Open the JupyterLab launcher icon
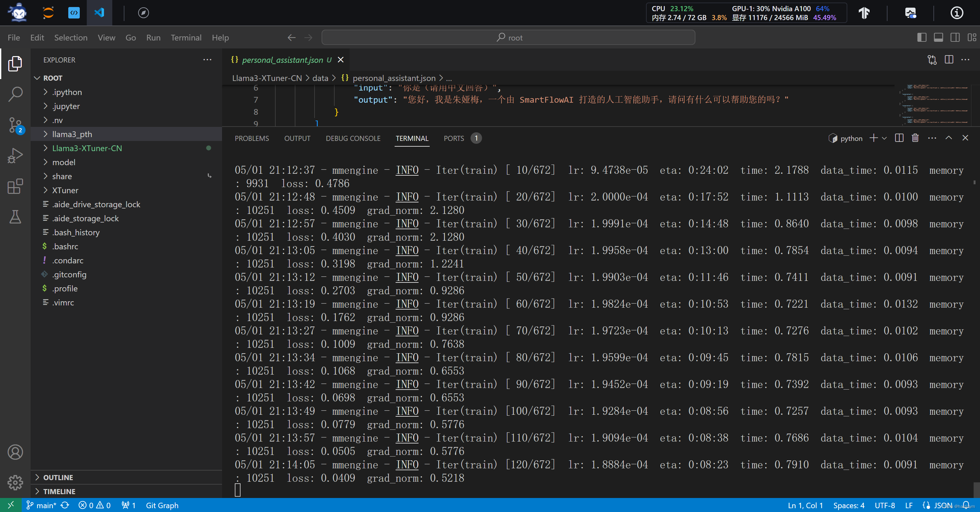 point(48,12)
